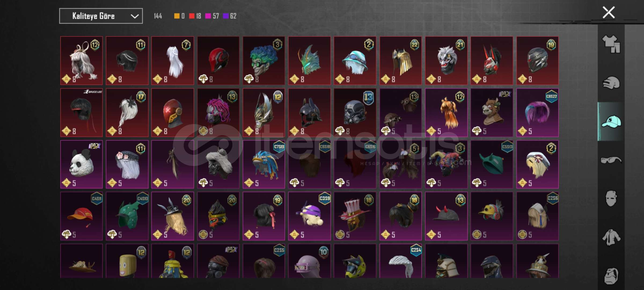The image size is (644, 290).
Task: Select the panda head item
Action: click(x=82, y=164)
